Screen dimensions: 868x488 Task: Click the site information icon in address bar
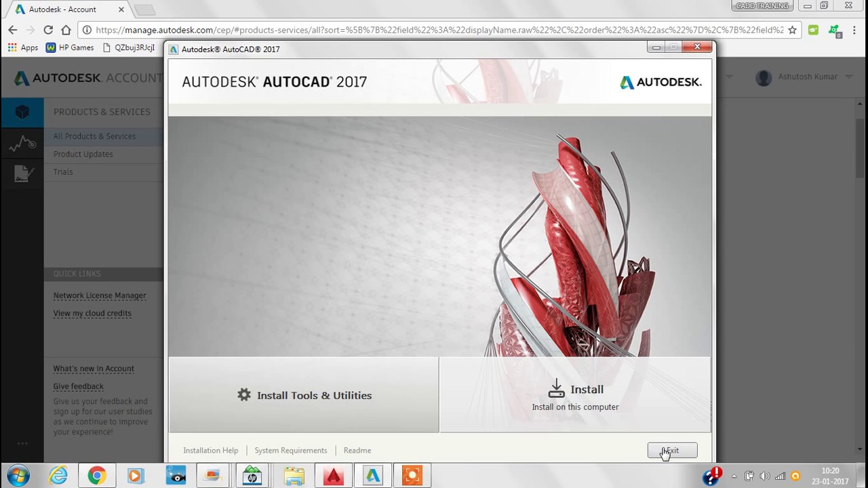pos(87,30)
